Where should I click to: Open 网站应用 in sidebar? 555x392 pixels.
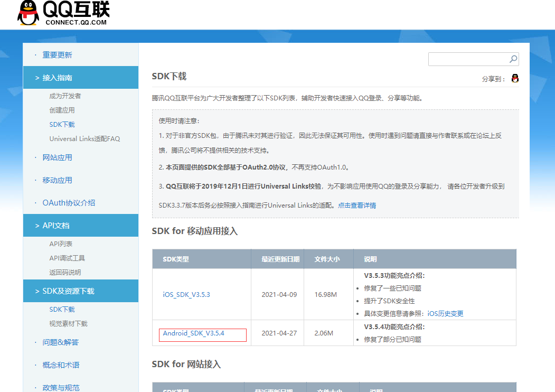[57, 157]
